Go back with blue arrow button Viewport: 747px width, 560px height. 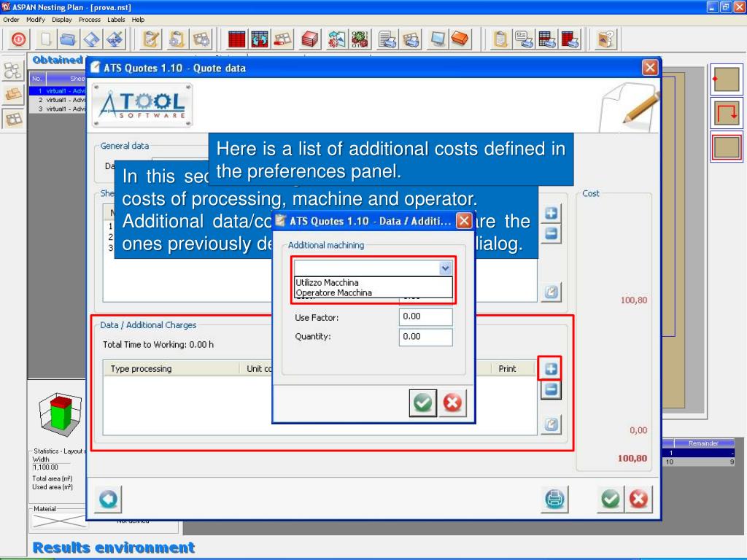pyautogui.click(x=108, y=499)
